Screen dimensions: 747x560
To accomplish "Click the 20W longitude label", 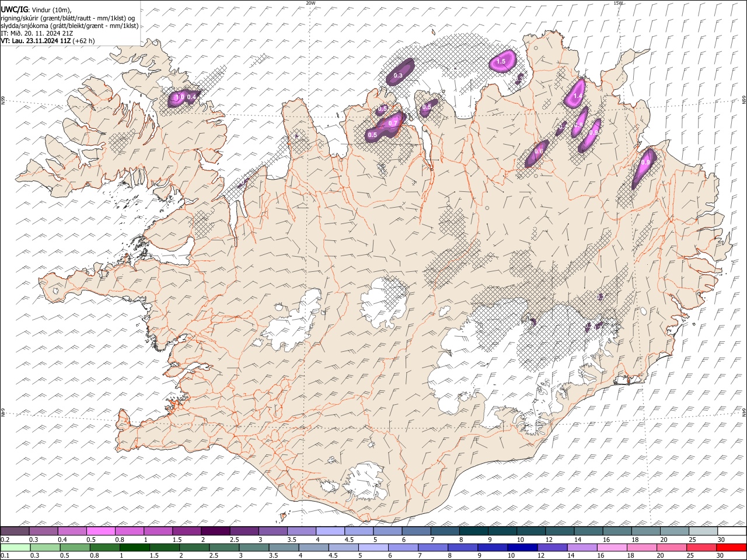I will point(310,3).
